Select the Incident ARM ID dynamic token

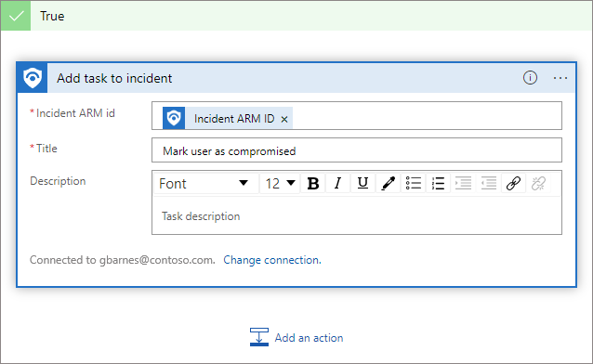click(228, 118)
